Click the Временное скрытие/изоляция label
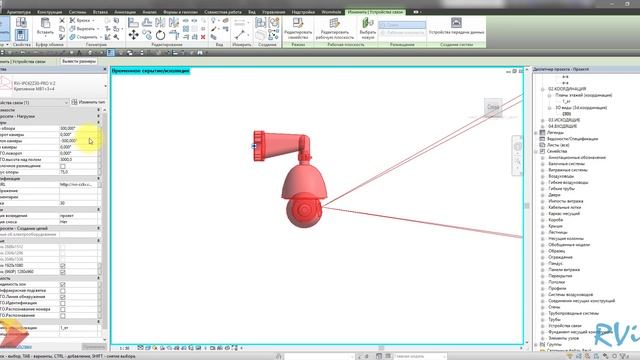The width and height of the screenshot is (640, 360). click(151, 71)
